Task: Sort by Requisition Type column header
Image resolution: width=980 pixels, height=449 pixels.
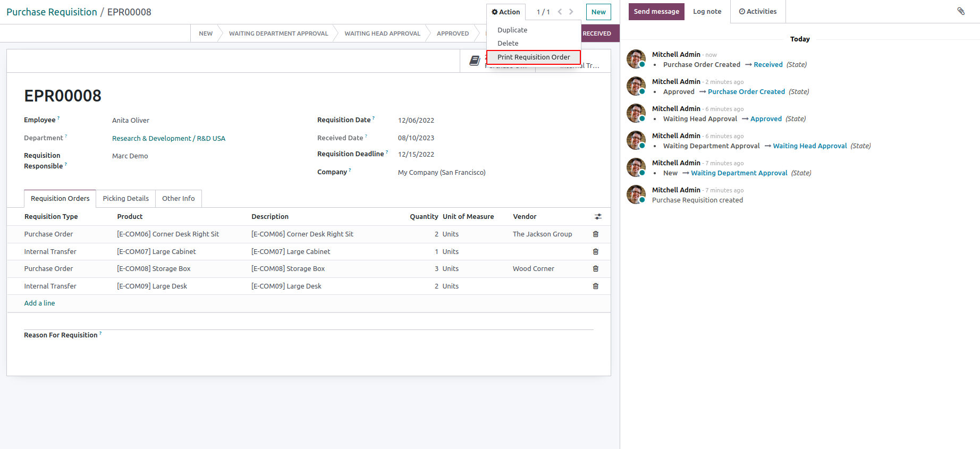Action: click(51, 217)
